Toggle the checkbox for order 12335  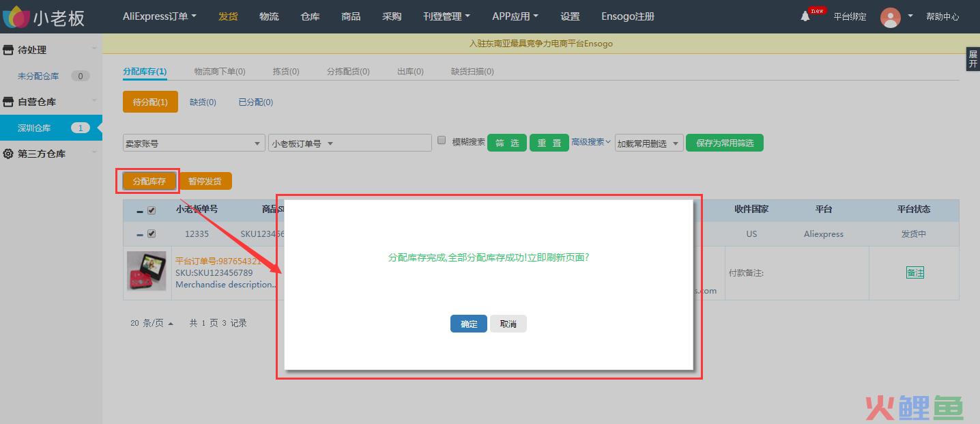tap(152, 234)
